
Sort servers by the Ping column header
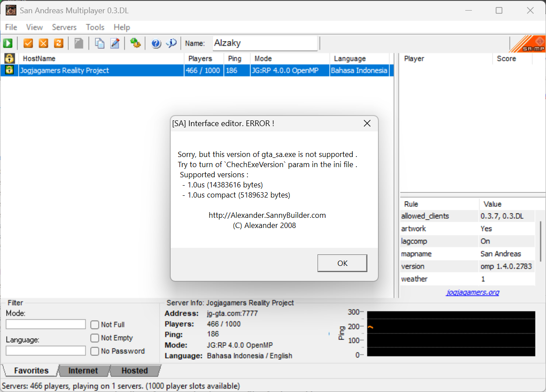237,59
